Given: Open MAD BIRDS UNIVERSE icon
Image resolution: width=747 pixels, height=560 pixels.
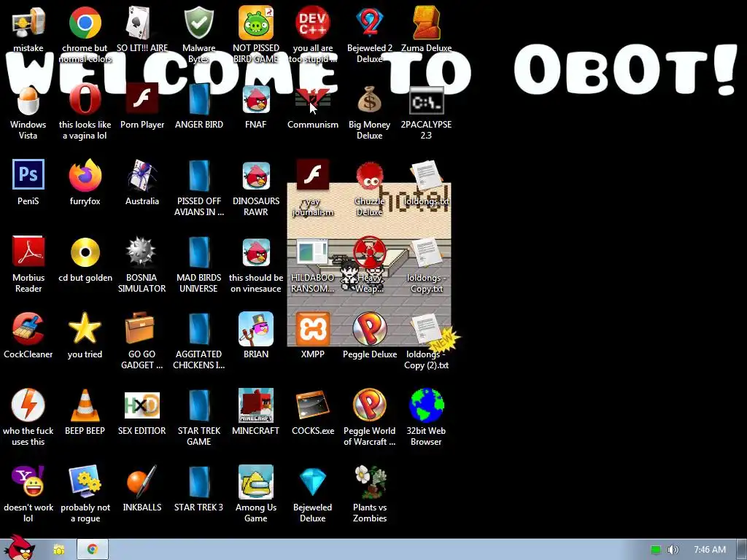Looking at the screenshot, I should 198,252.
